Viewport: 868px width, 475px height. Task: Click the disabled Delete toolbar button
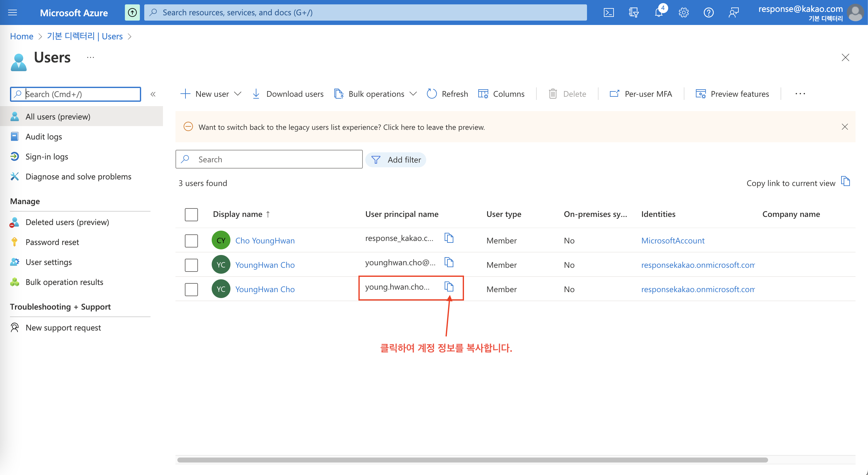tap(567, 94)
